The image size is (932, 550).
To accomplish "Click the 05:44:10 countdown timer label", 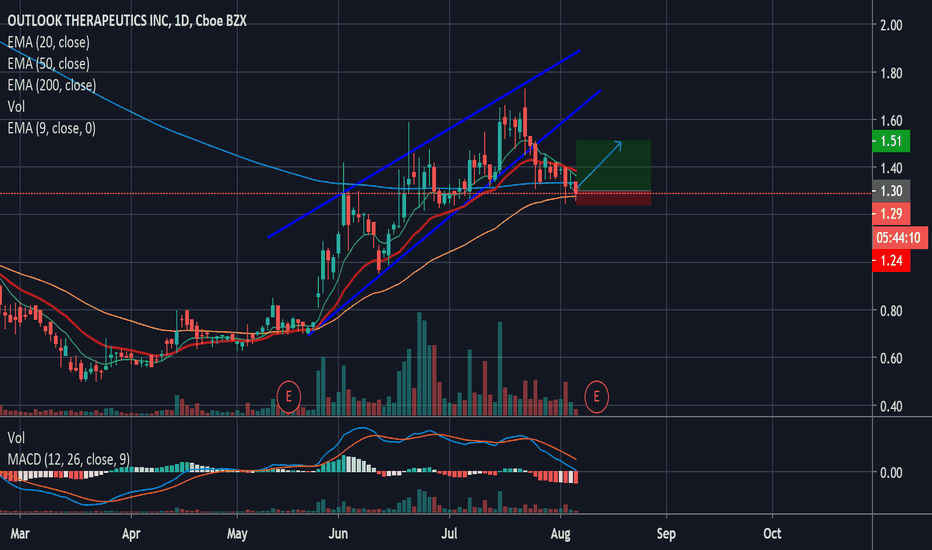I will (x=899, y=238).
